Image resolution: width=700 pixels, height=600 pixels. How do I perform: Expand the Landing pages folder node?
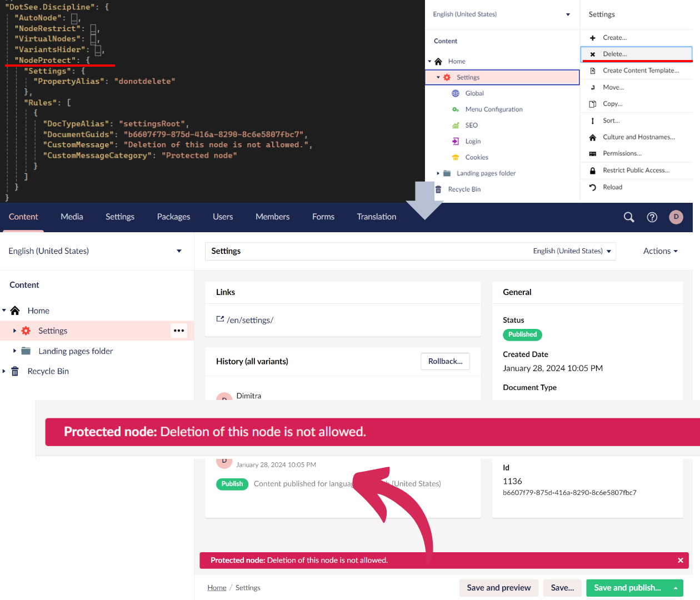point(14,351)
